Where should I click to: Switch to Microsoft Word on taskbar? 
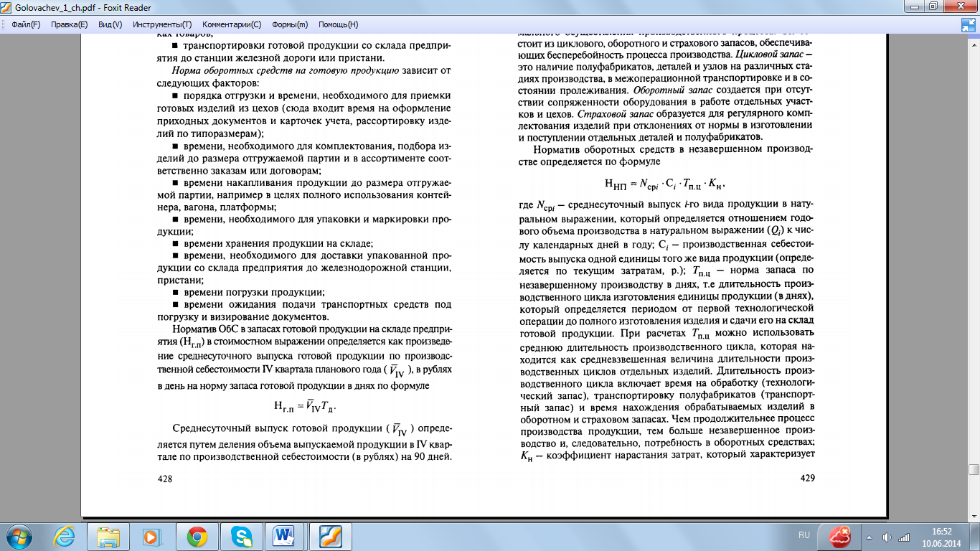286,536
